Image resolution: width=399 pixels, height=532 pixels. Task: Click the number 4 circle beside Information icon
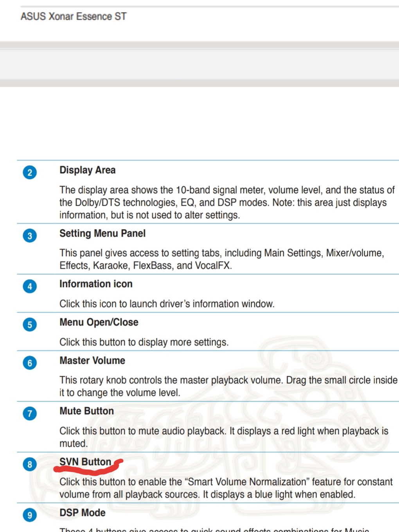click(30, 286)
